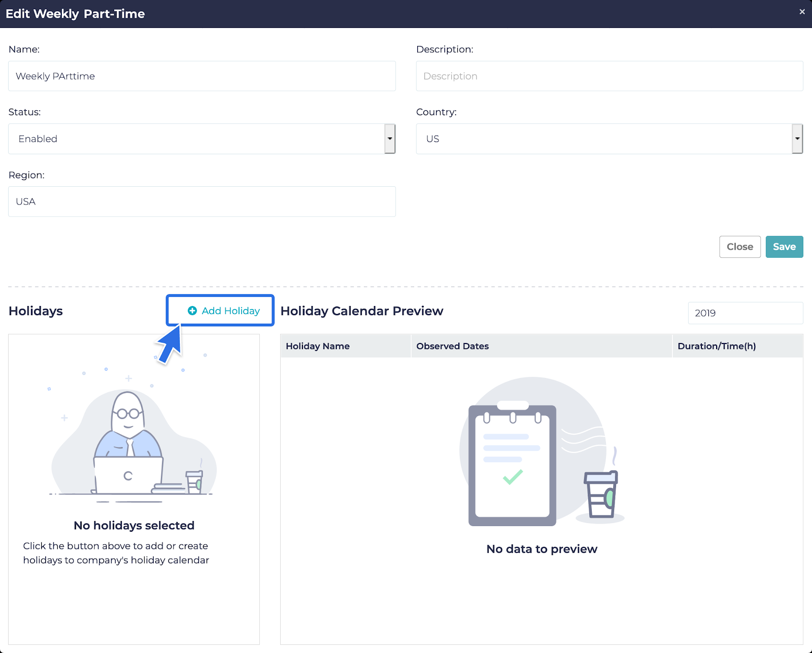Image resolution: width=812 pixels, height=653 pixels.
Task: Click the blue arrow pointer graphic
Action: pos(170,345)
